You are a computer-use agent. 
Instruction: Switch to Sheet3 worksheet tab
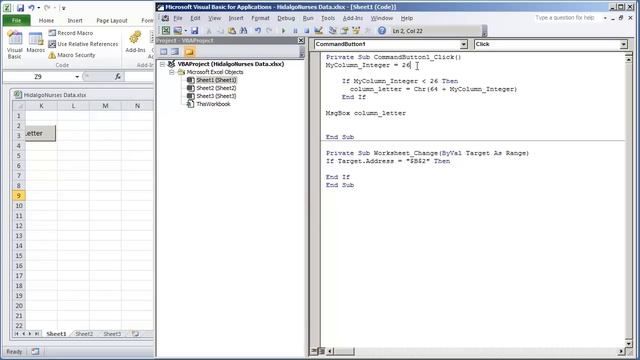(x=112, y=334)
